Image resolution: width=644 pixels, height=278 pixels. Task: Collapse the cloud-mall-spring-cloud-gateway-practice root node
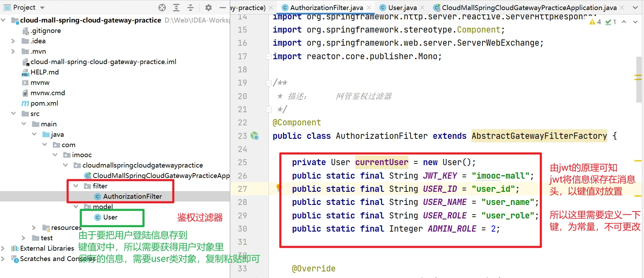tap(3, 20)
